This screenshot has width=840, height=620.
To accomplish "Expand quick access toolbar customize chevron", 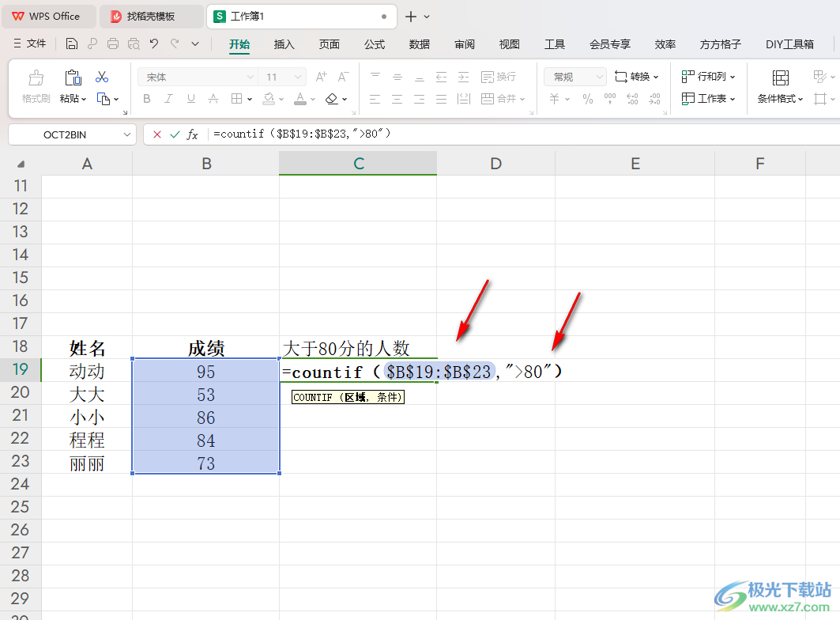I will [195, 44].
